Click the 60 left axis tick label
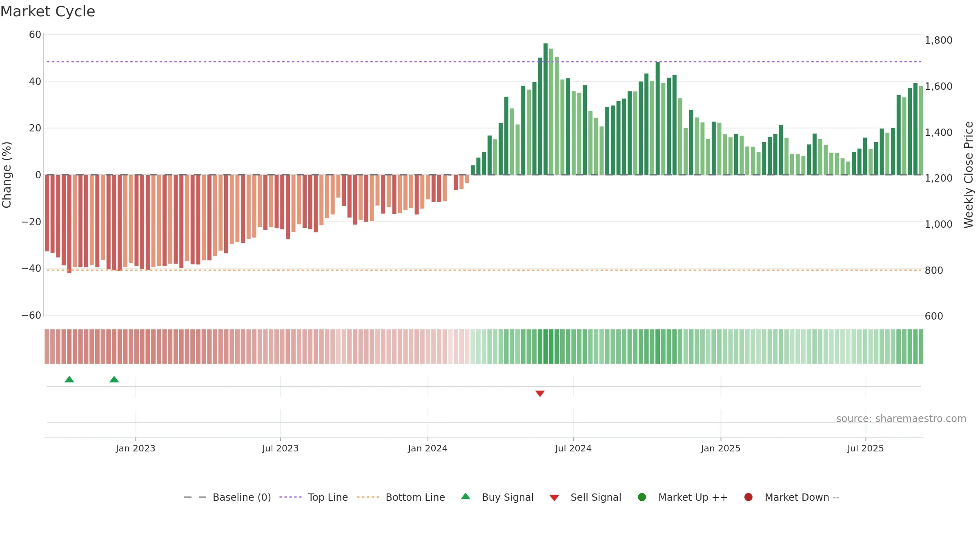The image size is (980, 551). pyautogui.click(x=35, y=35)
